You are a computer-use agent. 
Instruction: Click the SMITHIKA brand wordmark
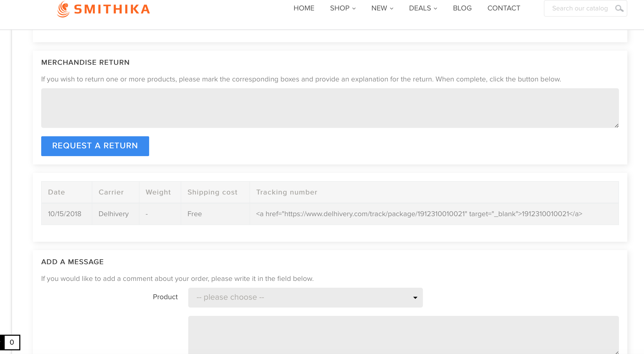point(112,9)
